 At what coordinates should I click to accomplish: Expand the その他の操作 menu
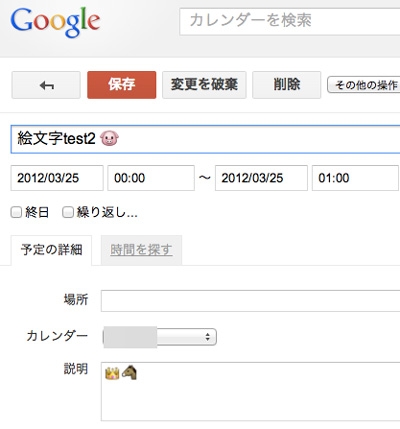coord(364,85)
